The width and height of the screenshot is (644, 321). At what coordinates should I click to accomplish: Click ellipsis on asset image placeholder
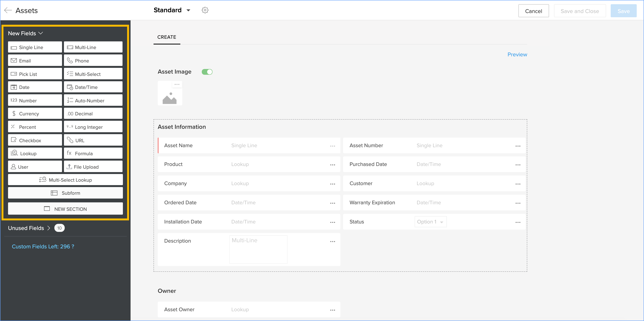point(177,84)
